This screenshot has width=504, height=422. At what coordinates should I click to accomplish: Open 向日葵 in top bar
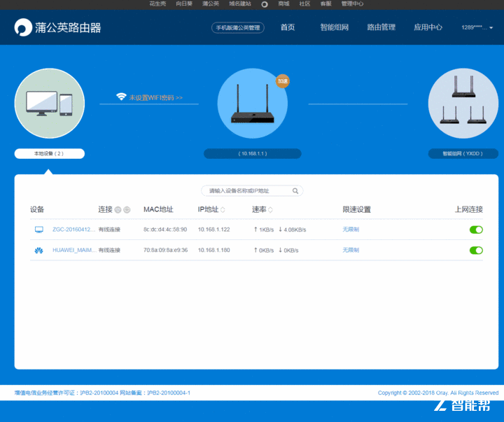184,4
